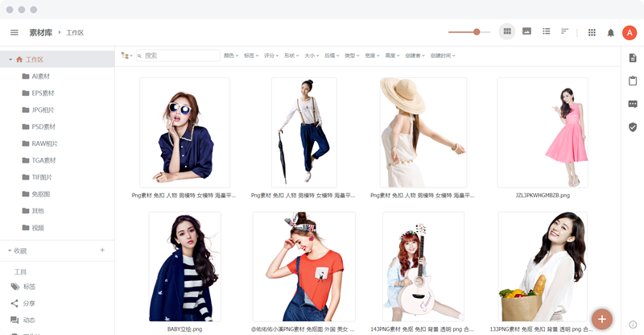Open 宽度 filter dropdown
This screenshot has height=335, width=644.
coord(372,56)
